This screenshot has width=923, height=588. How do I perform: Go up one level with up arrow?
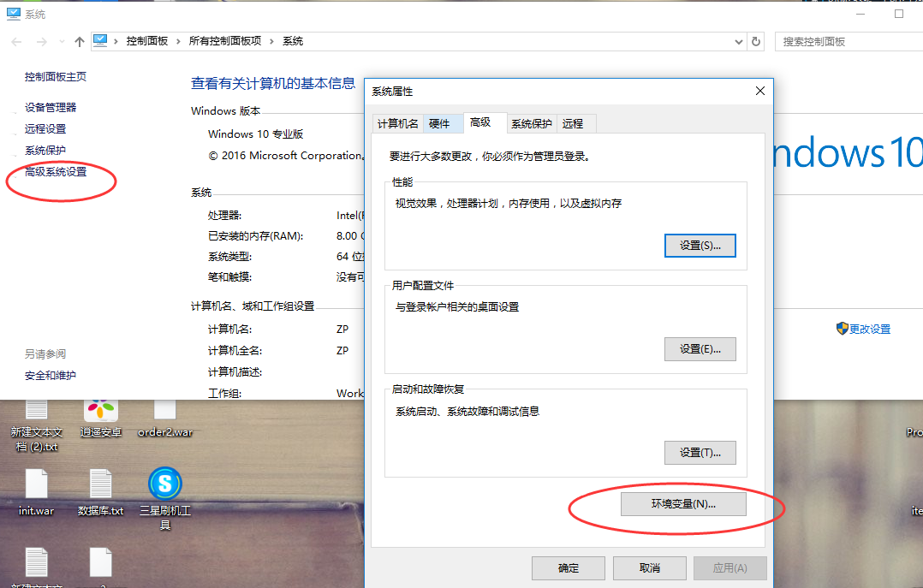80,42
